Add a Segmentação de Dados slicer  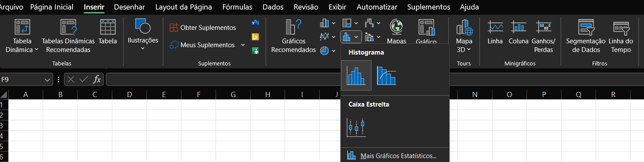click(585, 36)
